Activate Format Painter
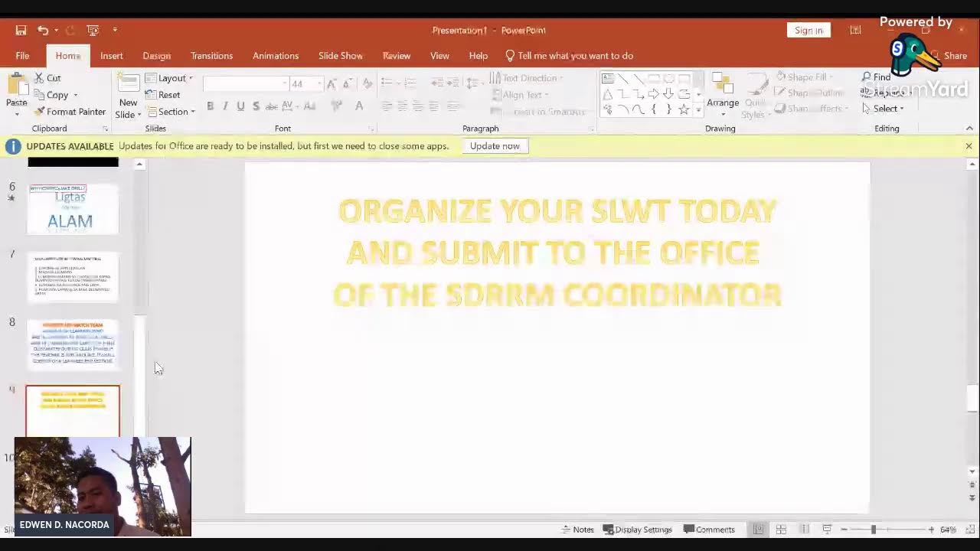This screenshot has width=980, height=551. [70, 112]
